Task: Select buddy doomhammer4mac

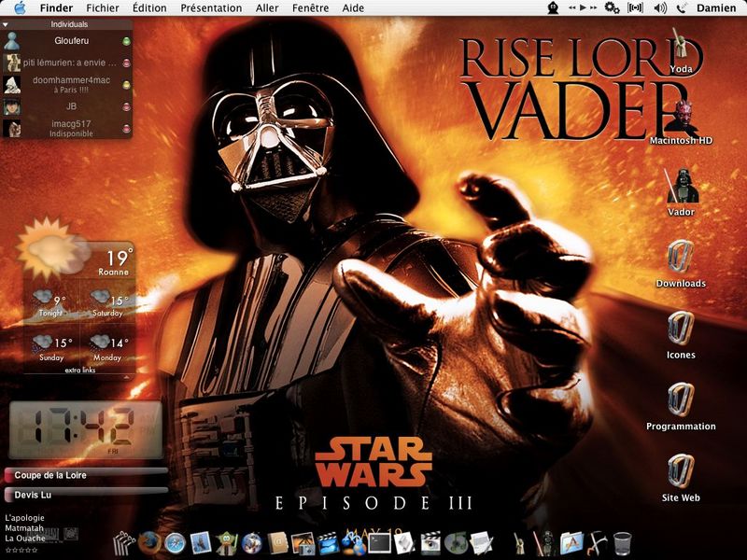Action: (x=66, y=84)
